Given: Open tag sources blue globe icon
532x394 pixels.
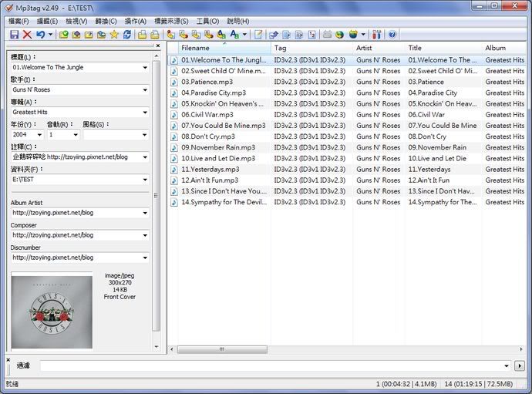Looking at the screenshot, I should (x=353, y=34).
